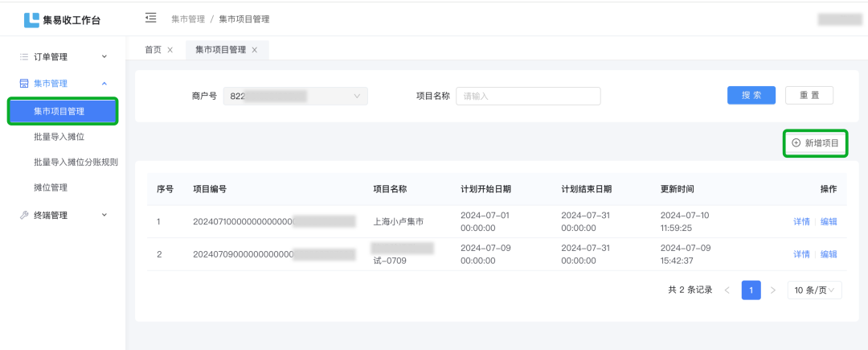Select 集市项目管理 in the sidebar
Viewport: 868px width, 350px height.
(x=63, y=111)
